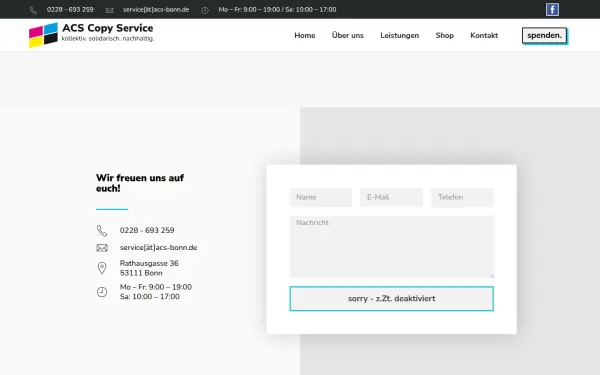Click into the Nachricht message textarea

click(x=391, y=247)
